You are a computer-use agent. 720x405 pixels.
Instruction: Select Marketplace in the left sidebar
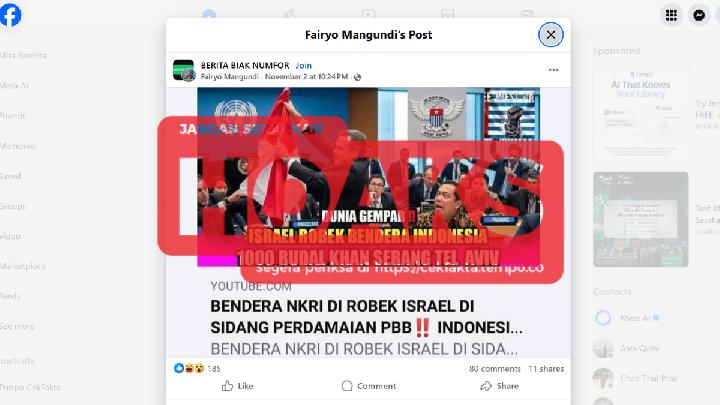[x=23, y=266]
